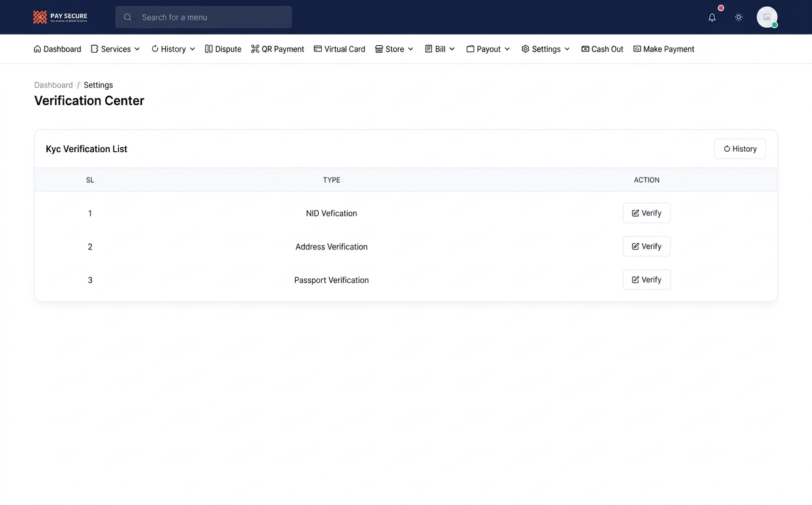Click the search magnifier icon
Screen dimensions: 812x505
pyautogui.click(x=127, y=17)
